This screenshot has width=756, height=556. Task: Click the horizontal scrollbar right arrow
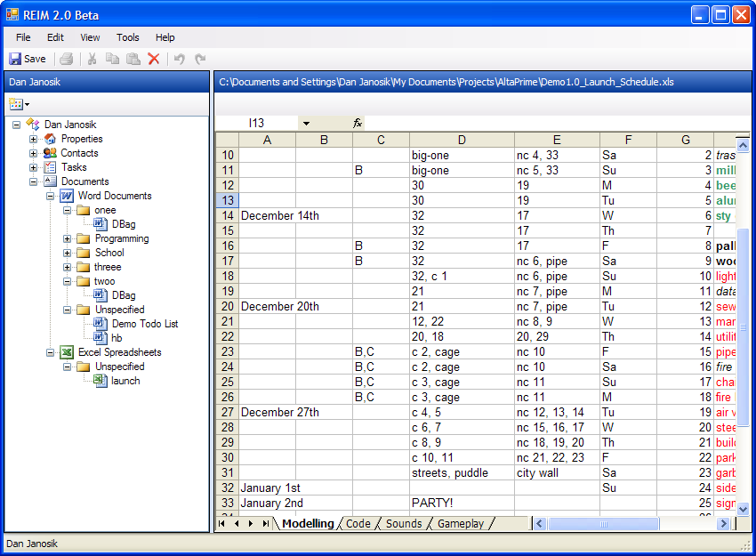(723, 524)
